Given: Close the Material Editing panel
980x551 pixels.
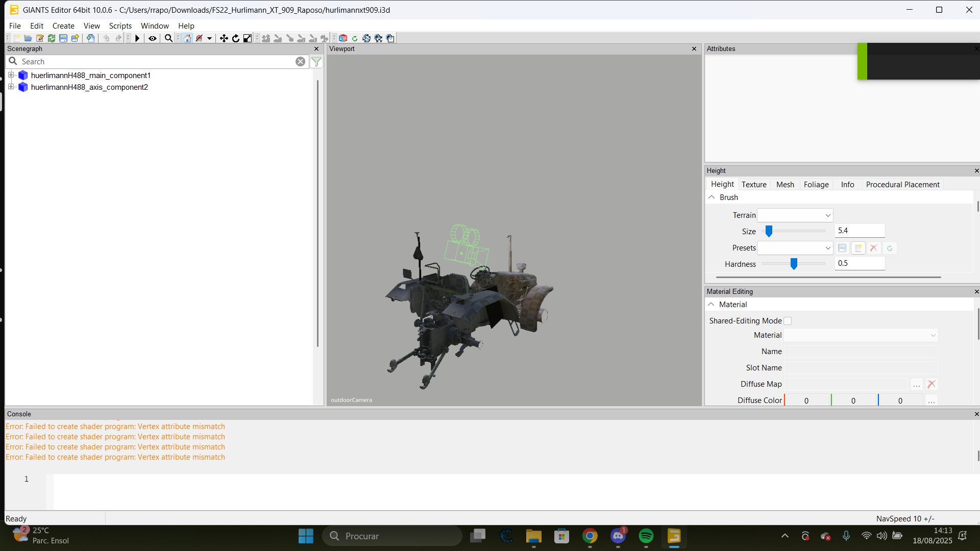Looking at the screenshot, I should click(x=976, y=292).
